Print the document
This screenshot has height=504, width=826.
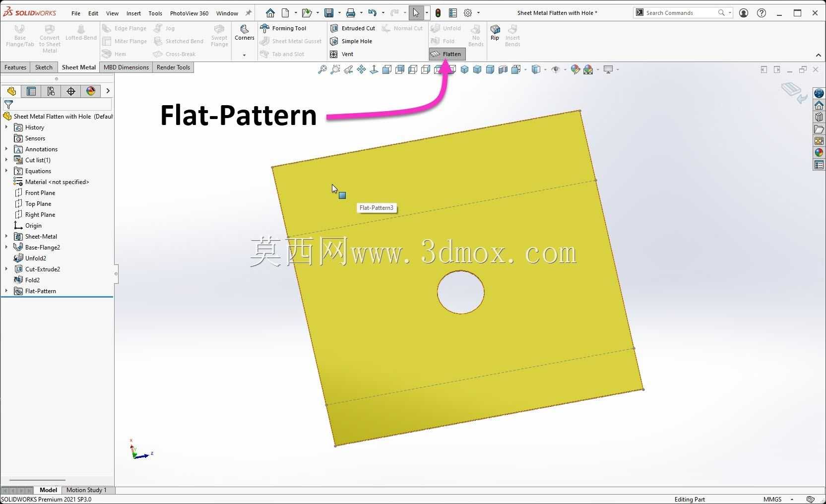point(351,13)
